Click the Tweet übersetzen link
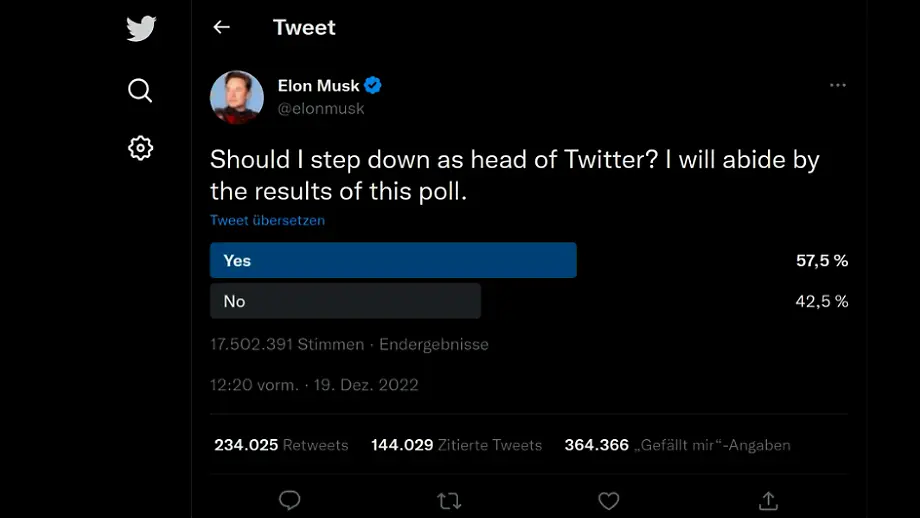920x518 pixels. 267,220
